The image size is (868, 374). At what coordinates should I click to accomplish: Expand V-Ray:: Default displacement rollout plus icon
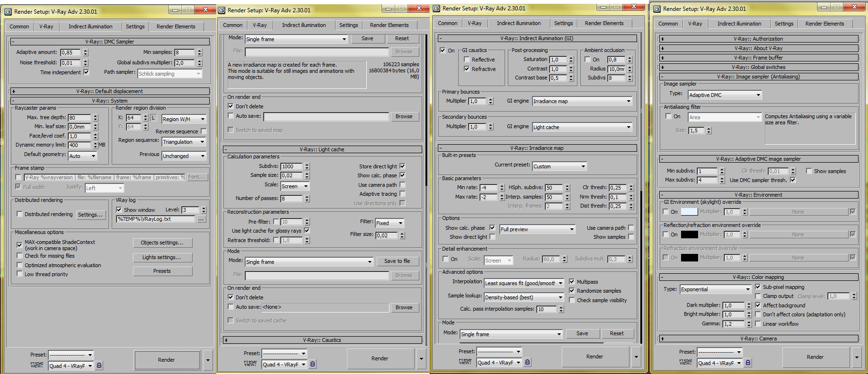pos(13,91)
